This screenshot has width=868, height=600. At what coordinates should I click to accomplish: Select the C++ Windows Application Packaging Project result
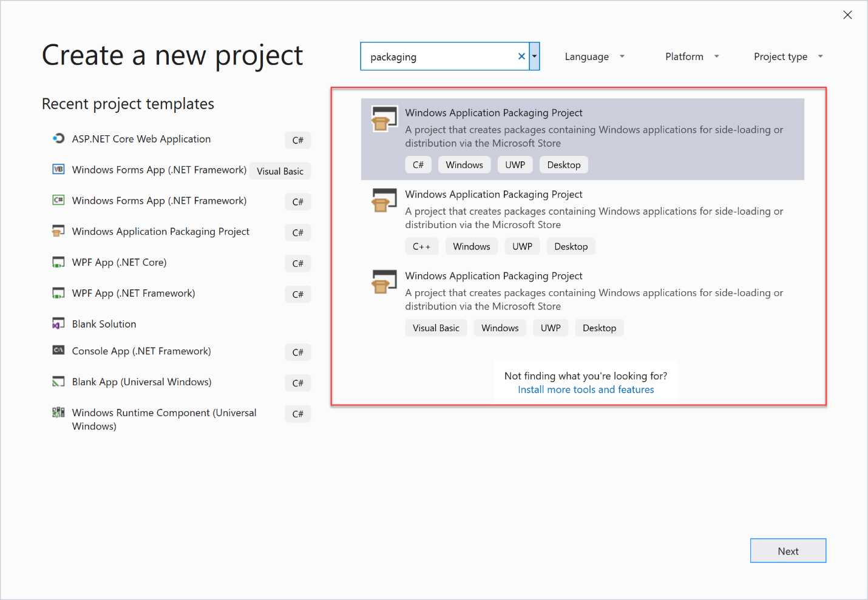click(x=583, y=218)
